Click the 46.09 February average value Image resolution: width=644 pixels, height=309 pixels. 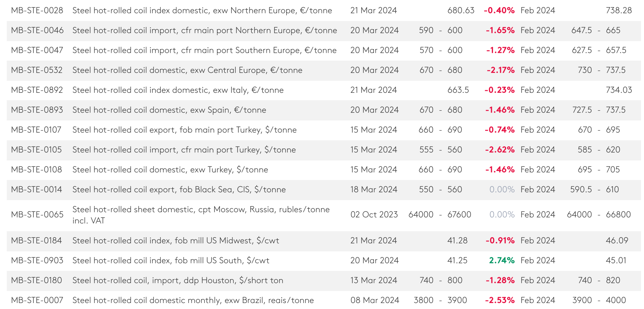click(617, 241)
